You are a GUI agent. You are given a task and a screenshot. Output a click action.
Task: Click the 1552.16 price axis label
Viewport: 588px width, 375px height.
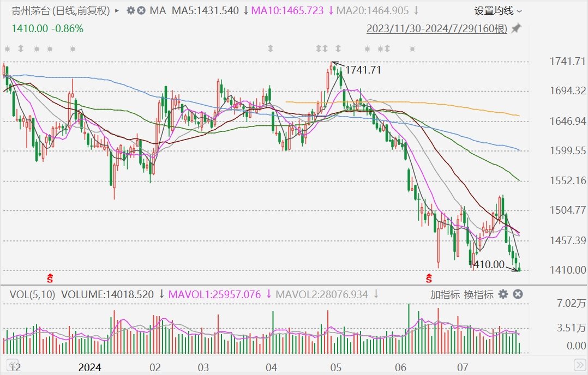[567, 180]
